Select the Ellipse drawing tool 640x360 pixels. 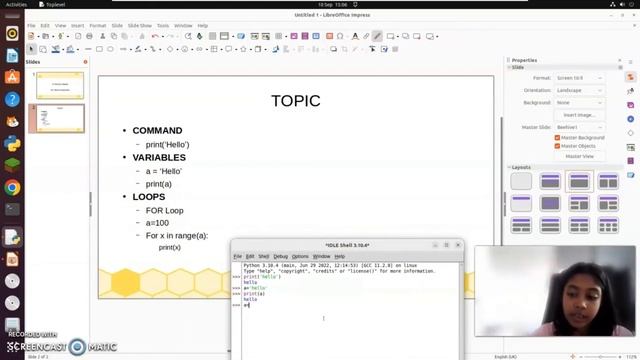[x=110, y=49]
